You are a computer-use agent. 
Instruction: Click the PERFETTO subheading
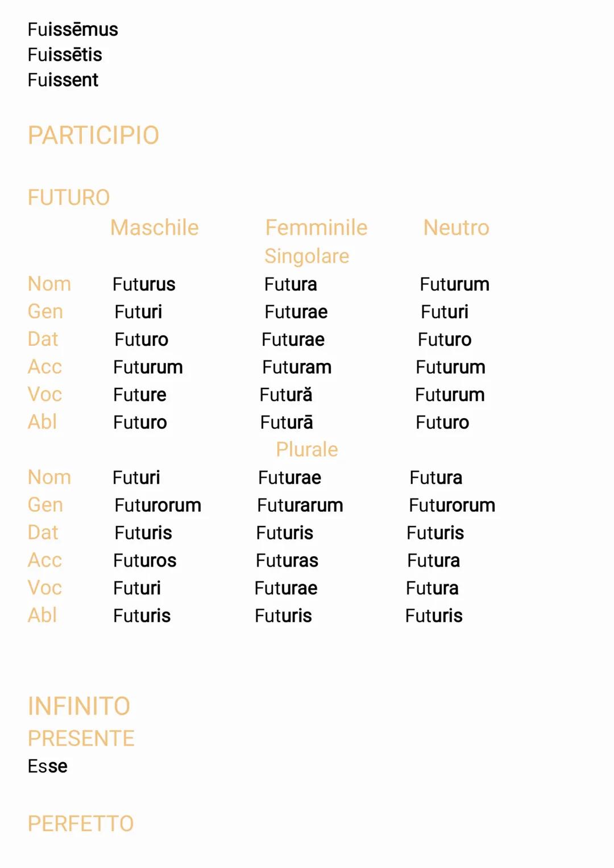(81, 823)
